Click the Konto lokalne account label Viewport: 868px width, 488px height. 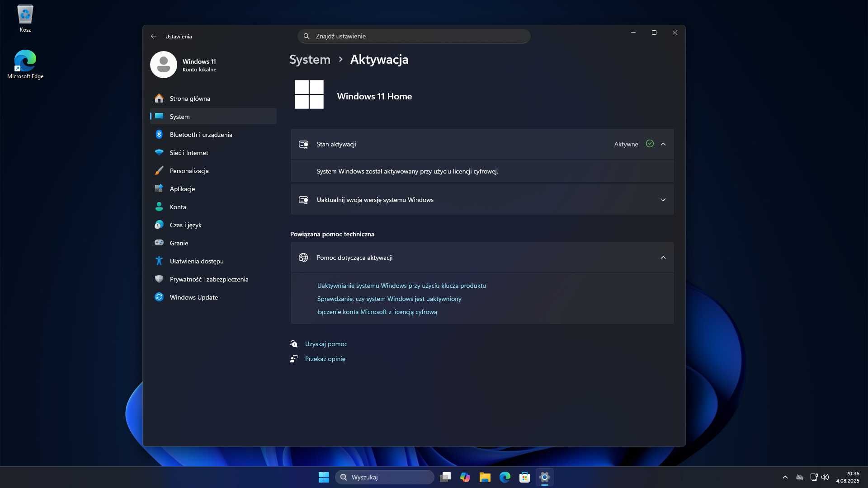click(199, 70)
